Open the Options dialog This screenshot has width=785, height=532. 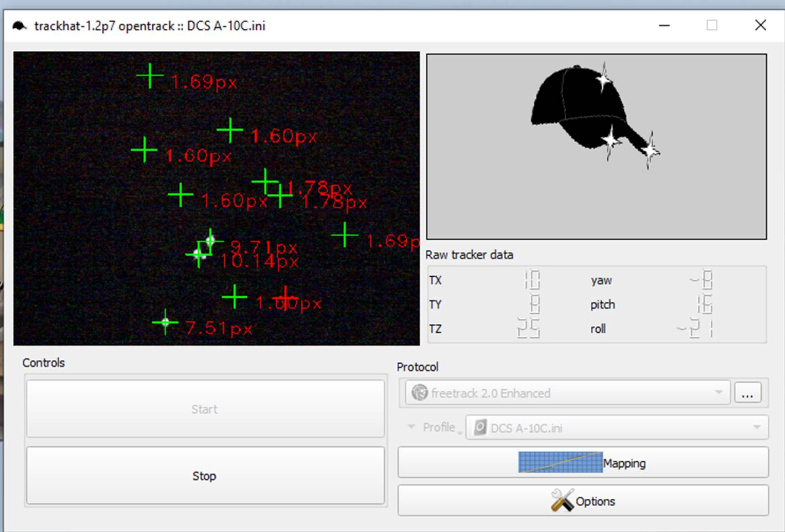[583, 500]
